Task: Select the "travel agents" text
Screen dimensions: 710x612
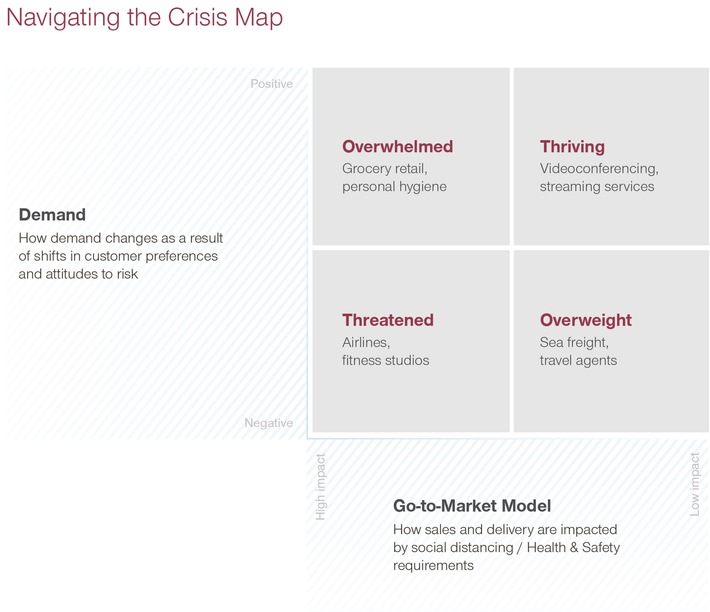Action: tap(578, 360)
